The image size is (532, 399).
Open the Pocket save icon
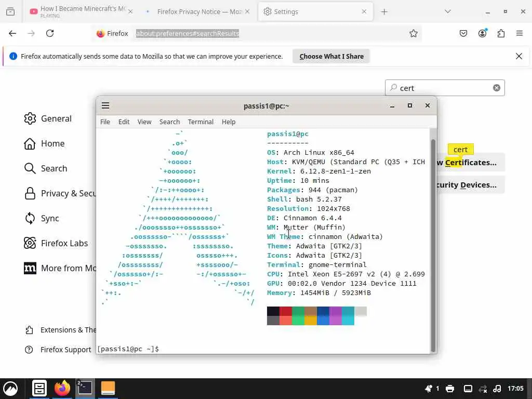[463, 33]
